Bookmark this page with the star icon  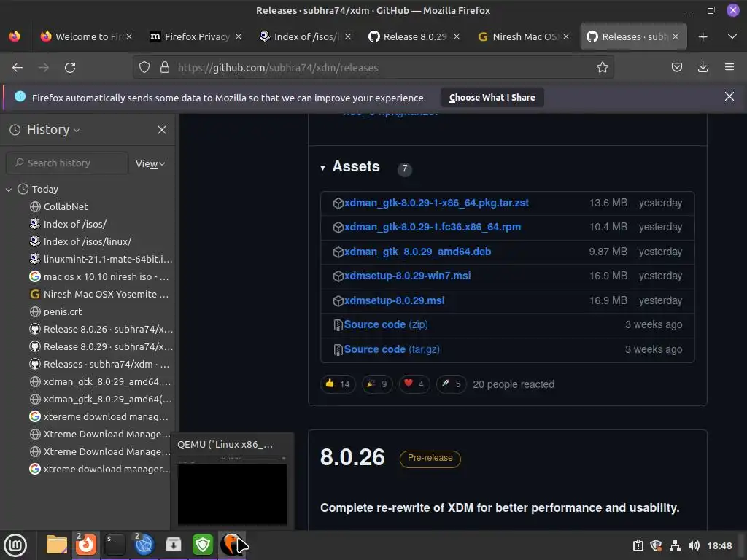602,68
